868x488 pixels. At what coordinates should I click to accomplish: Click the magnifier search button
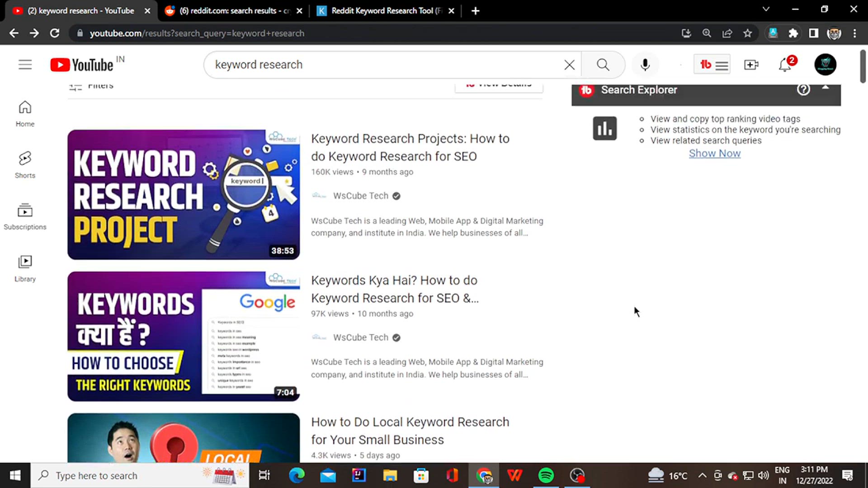coord(603,65)
